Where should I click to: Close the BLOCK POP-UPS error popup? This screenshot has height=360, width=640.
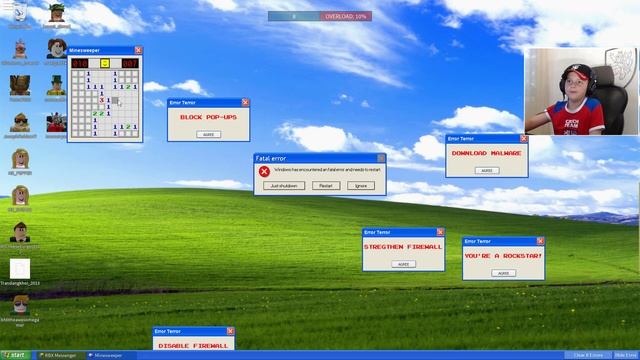[245, 102]
